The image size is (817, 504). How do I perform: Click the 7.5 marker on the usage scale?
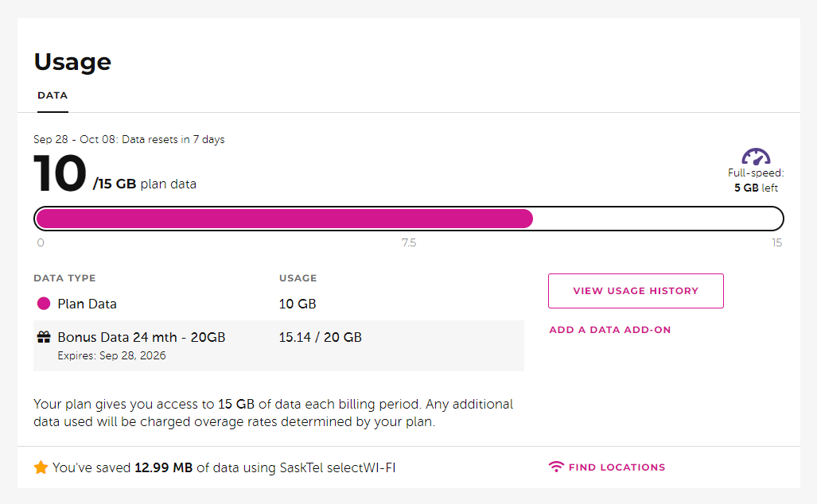408,242
